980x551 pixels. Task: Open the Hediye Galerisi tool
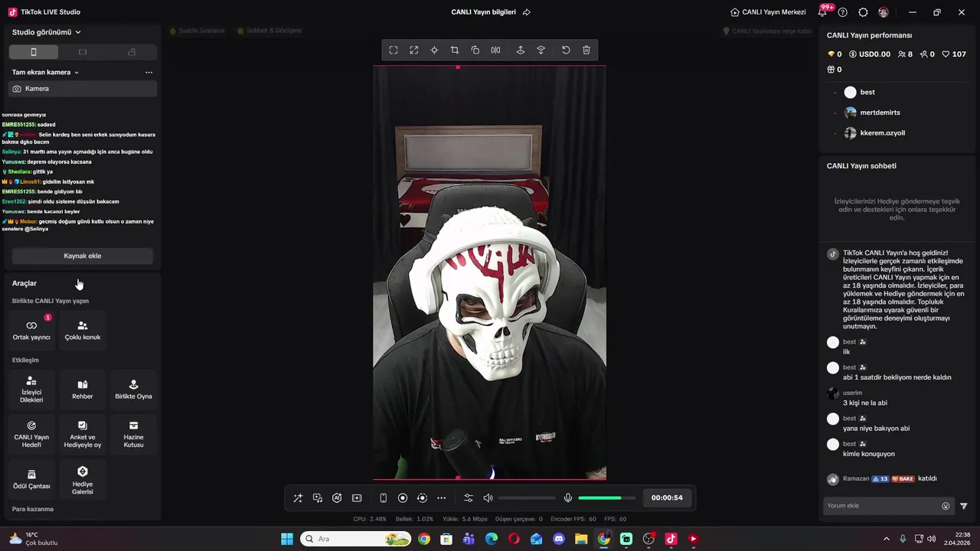[x=83, y=479]
